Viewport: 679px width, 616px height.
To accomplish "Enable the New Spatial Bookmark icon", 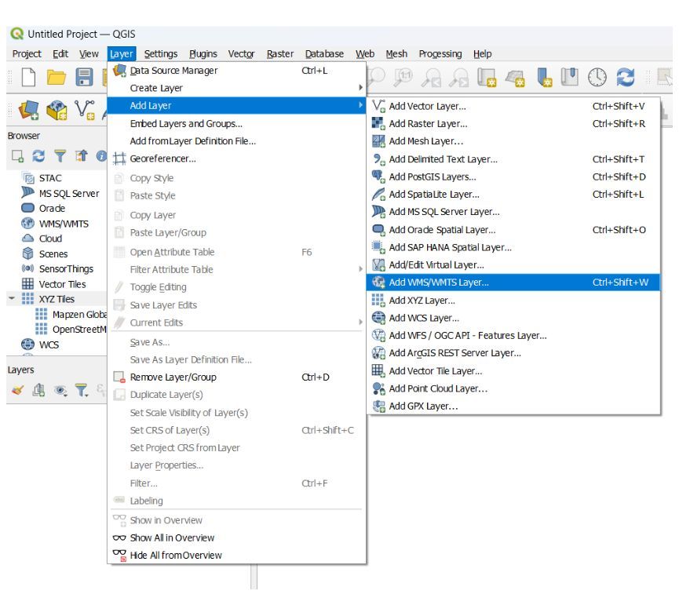I will 545,78.
